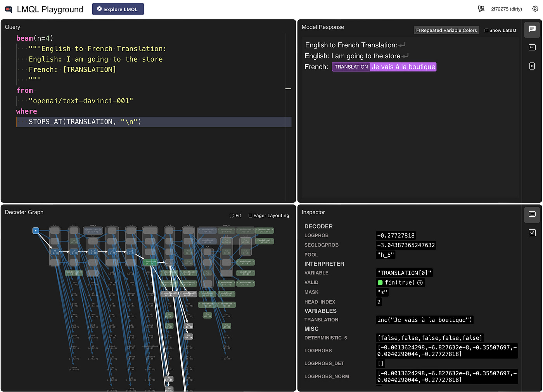This screenshot has height=392, width=543.
Task: Click the model name string in the query
Action: (x=81, y=101)
